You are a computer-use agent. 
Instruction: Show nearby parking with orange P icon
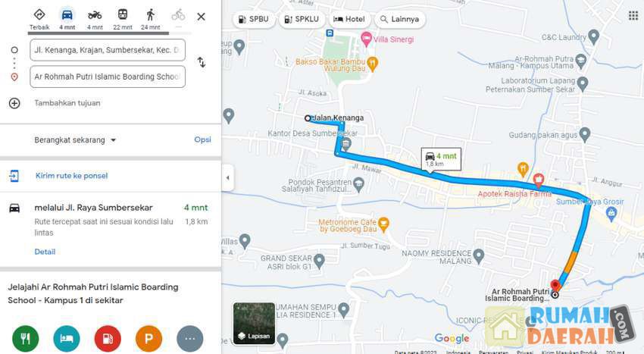pyautogui.click(x=148, y=339)
